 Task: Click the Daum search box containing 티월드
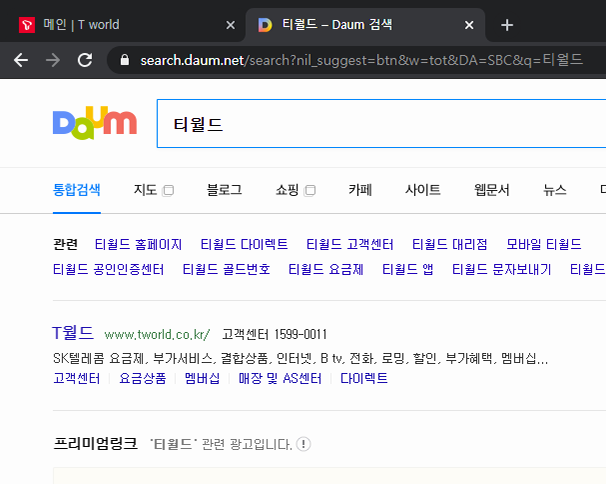pos(381,123)
